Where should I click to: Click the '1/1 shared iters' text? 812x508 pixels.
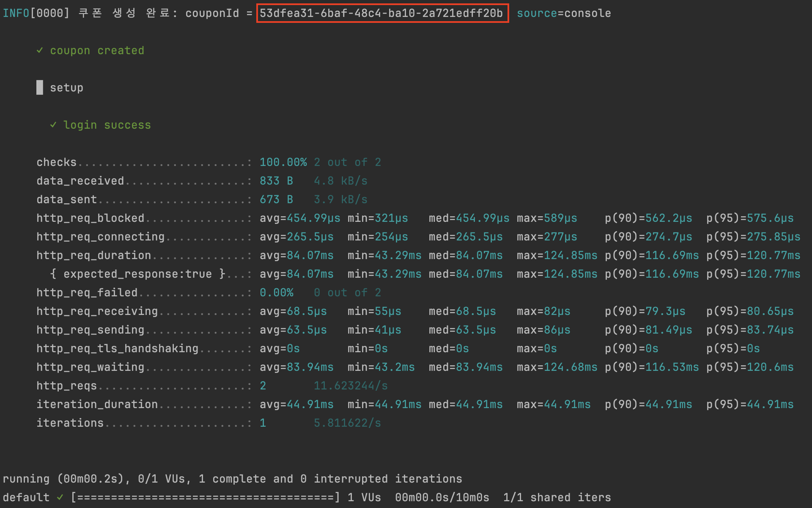point(557,497)
